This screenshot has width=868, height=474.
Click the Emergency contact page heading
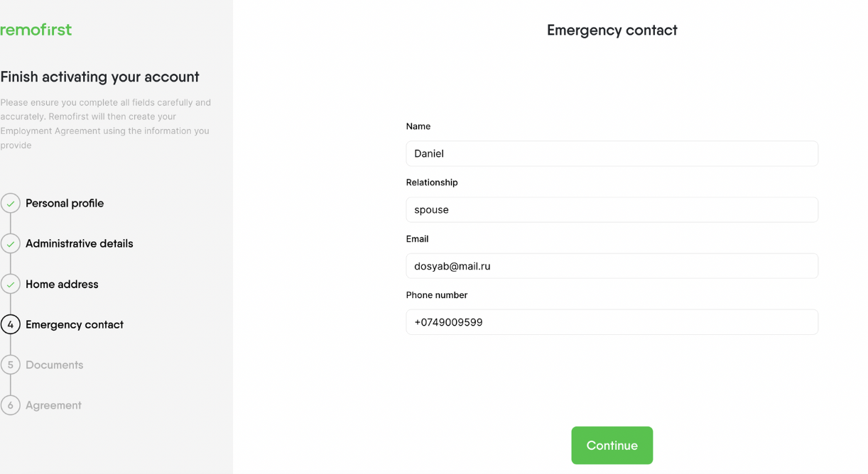pos(612,31)
